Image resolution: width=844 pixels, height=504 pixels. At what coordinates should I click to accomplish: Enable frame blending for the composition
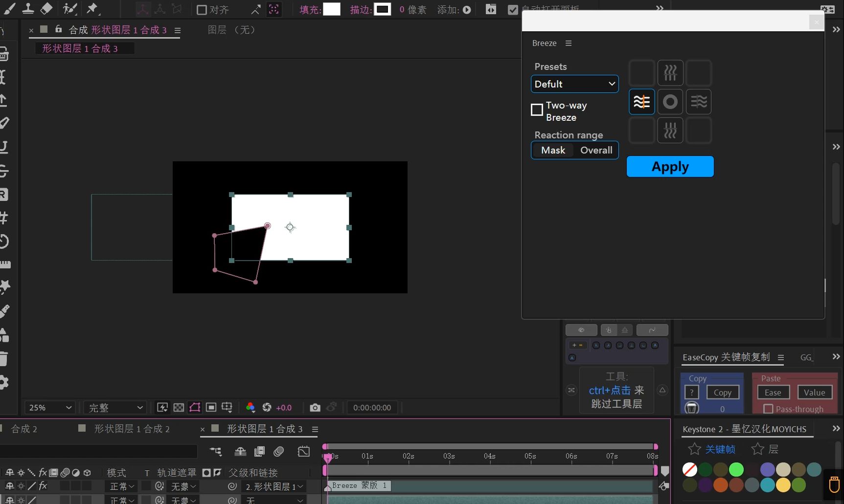click(x=260, y=451)
